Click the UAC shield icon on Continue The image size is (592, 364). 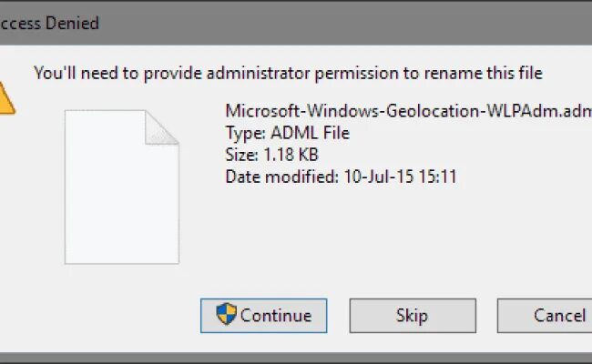[226, 315]
